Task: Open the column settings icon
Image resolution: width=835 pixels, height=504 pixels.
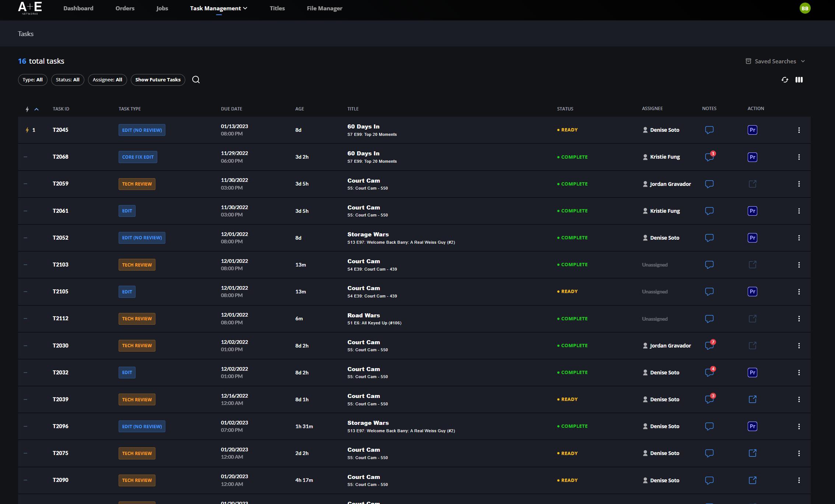Action: (x=799, y=80)
